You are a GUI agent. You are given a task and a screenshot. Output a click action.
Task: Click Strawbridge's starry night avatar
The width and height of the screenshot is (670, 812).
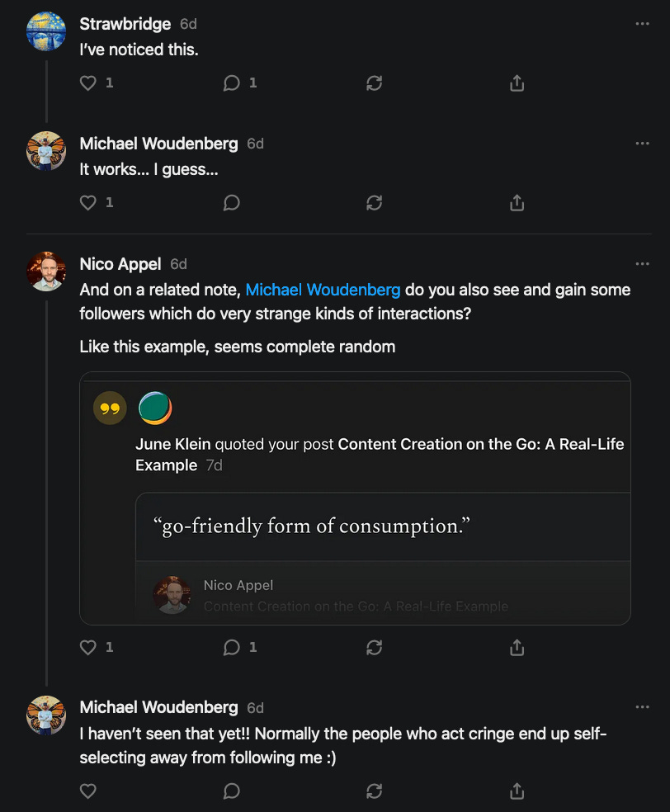pyautogui.click(x=46, y=31)
